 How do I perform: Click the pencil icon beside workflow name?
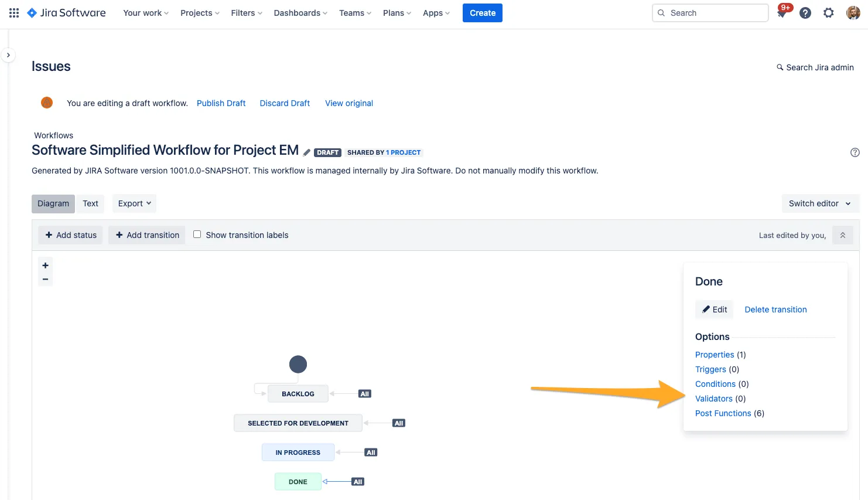point(306,152)
